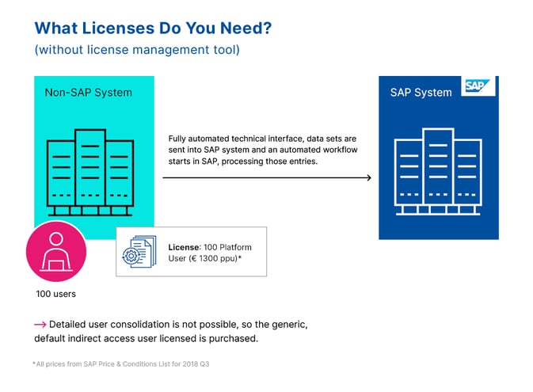The image size is (533, 392).
Task: Click the pink user avatar icon
Action: coord(56,251)
